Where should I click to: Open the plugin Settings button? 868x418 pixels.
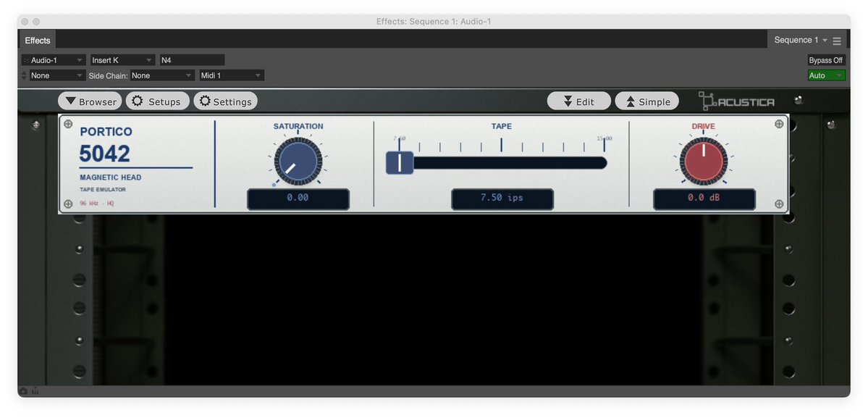(225, 101)
